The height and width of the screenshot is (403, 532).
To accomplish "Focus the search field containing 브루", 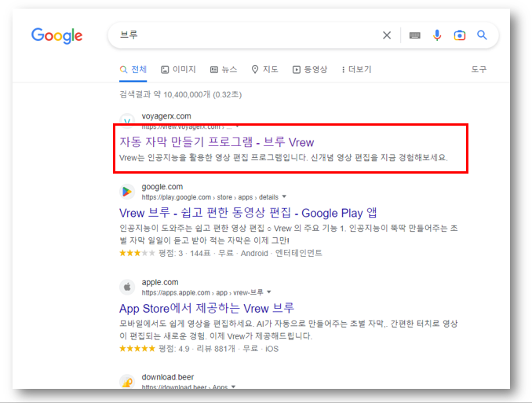I will pos(248,35).
